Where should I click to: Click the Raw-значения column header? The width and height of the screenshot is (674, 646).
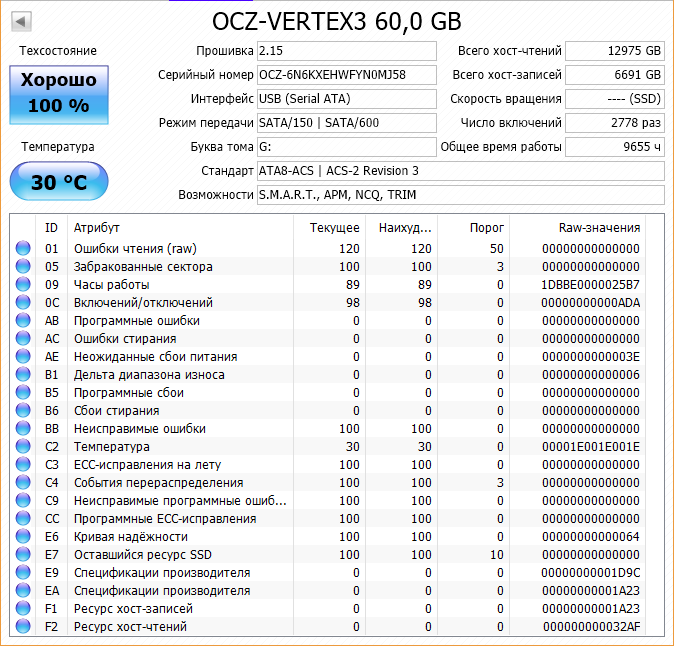point(578,227)
